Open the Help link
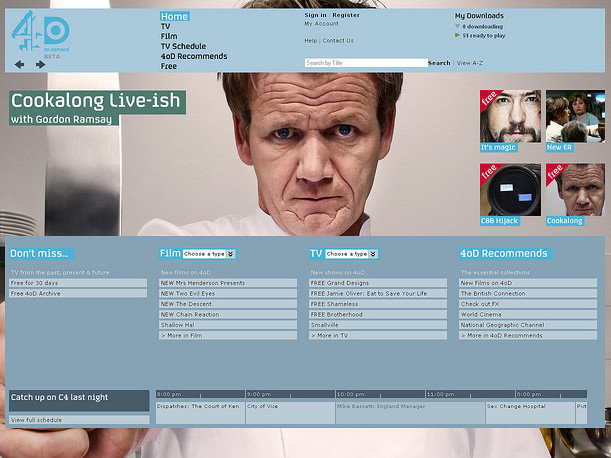This screenshot has height=458, width=611. pos(311,41)
